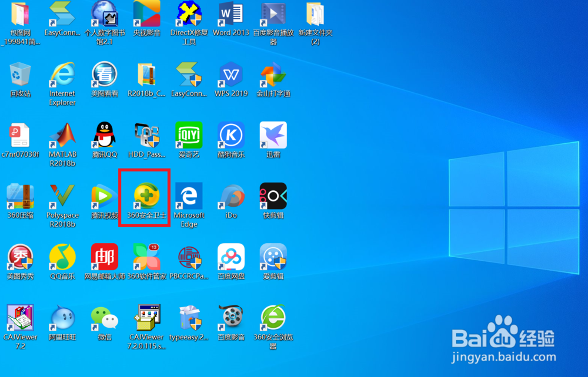
Task: Open Microsoft Edge browser
Action: click(189, 198)
